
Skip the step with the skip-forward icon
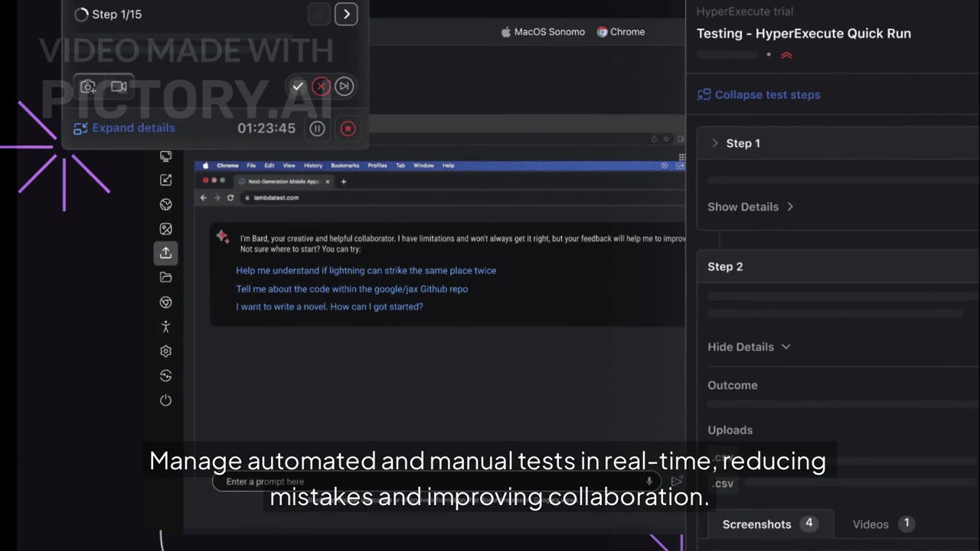tap(345, 86)
